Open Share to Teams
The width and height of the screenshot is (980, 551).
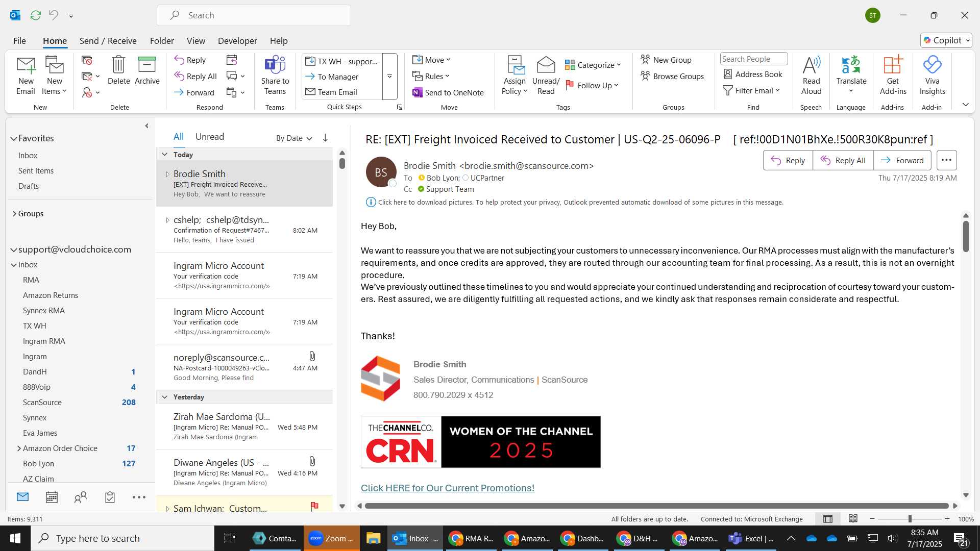click(x=275, y=75)
